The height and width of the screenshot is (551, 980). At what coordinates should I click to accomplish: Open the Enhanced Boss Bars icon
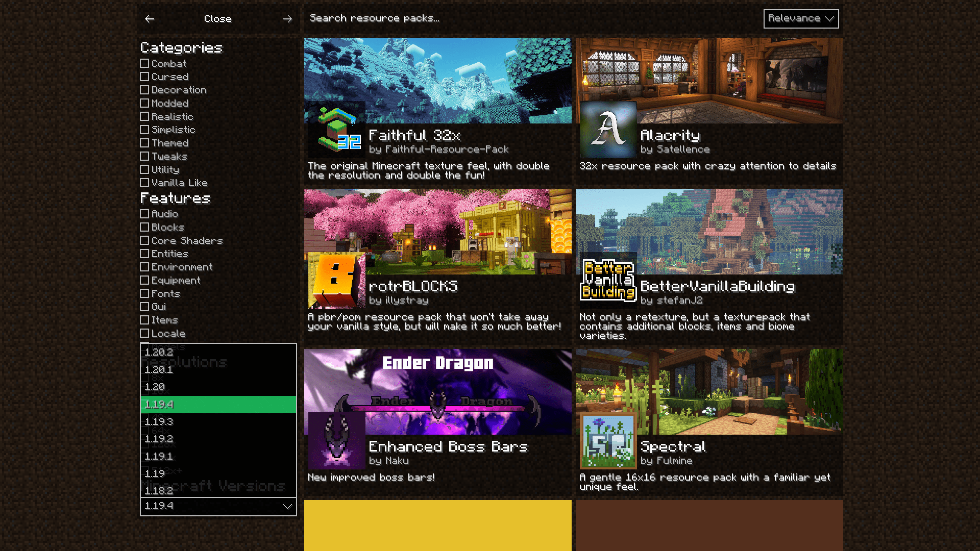coord(337,441)
